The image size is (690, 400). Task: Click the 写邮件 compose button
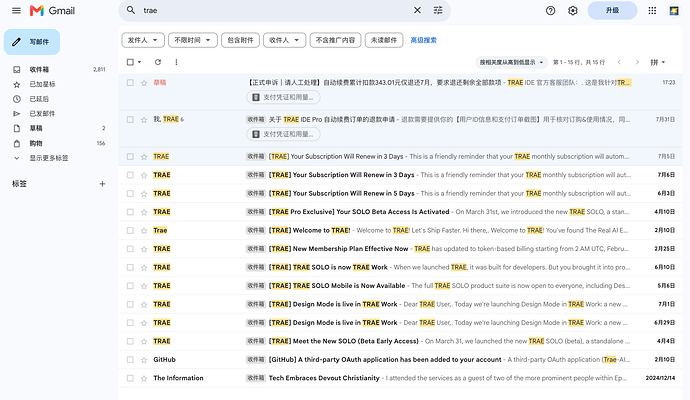(32, 42)
